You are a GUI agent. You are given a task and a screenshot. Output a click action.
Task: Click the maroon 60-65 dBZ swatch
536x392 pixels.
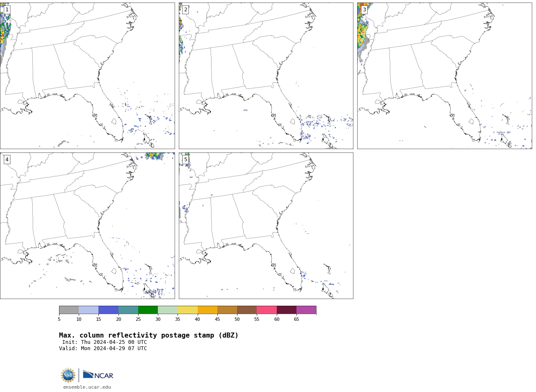click(286, 310)
